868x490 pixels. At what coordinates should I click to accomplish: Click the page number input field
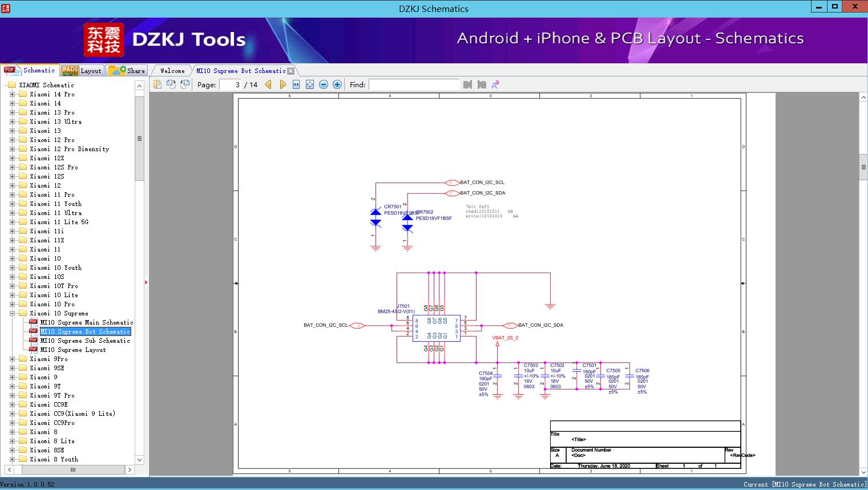[x=231, y=84]
